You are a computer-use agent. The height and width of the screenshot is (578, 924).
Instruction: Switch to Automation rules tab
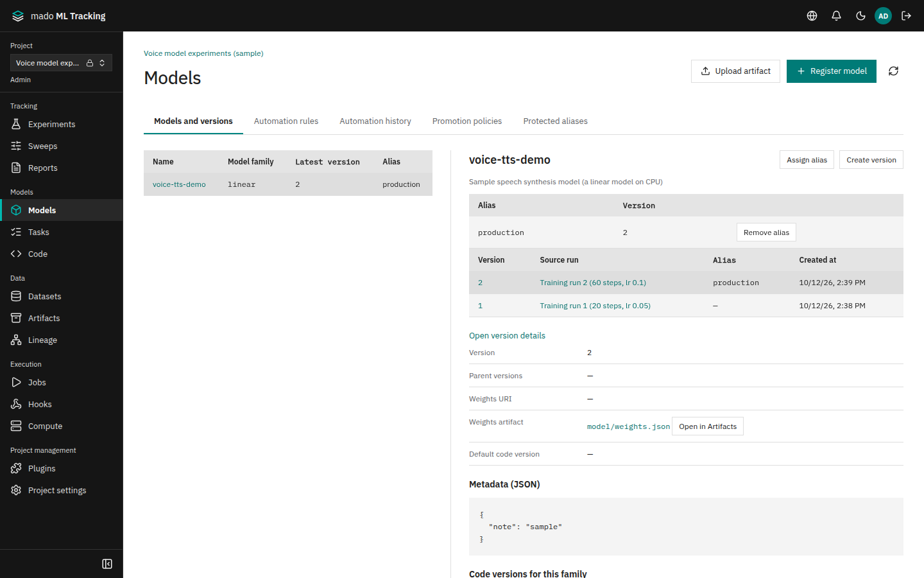point(286,121)
